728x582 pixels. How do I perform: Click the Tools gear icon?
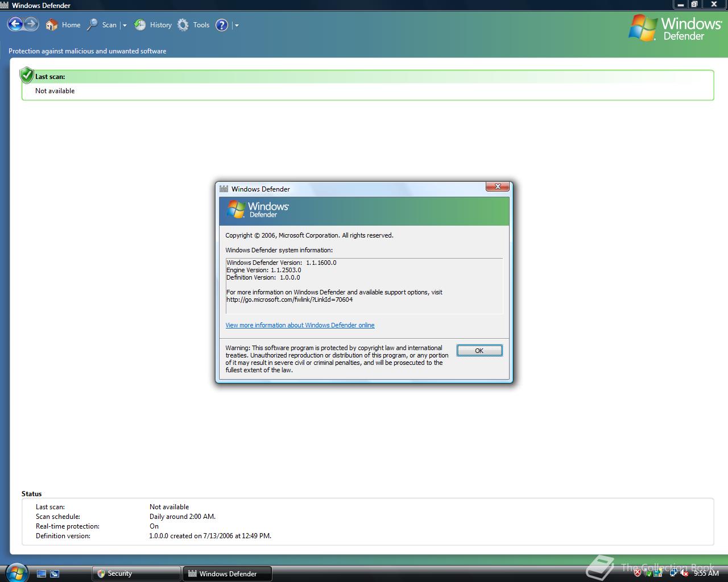point(183,24)
